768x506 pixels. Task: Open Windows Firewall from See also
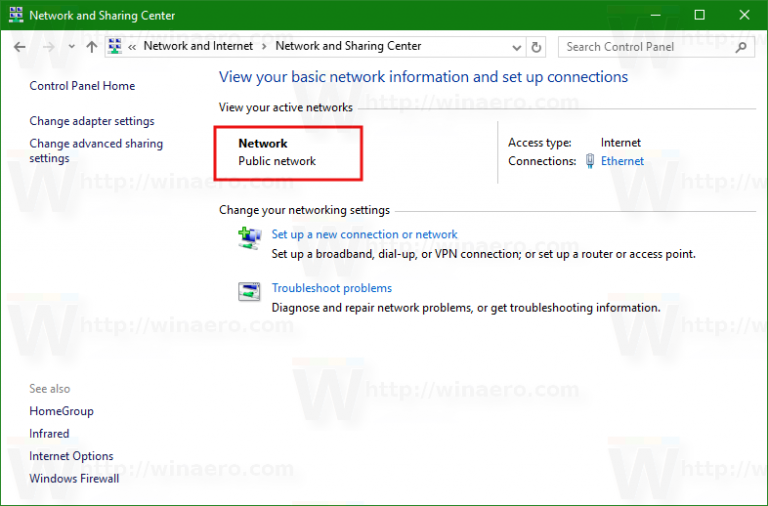click(74, 479)
